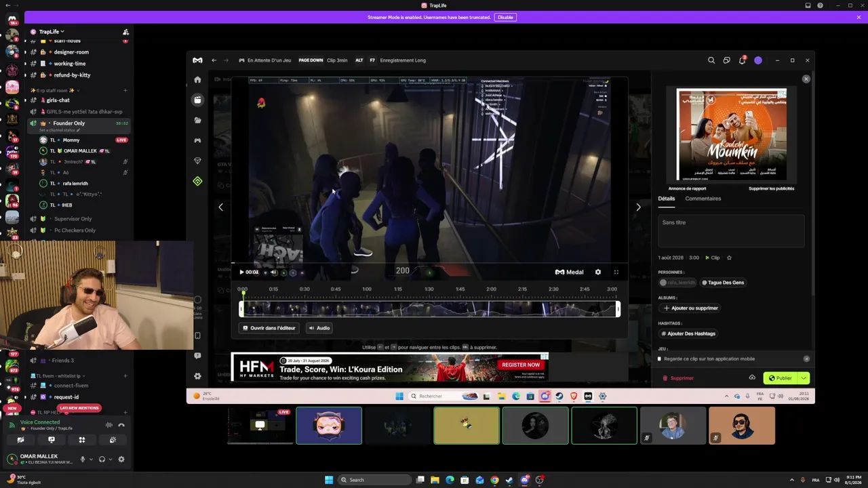Play the clip with the play button
Screen dimensions: 868x488
click(x=241, y=272)
